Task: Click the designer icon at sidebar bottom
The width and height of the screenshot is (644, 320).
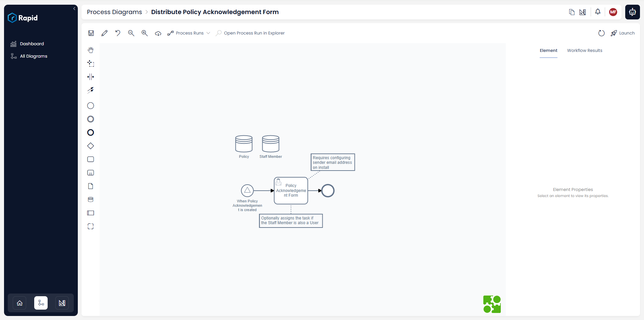Action: (62, 303)
